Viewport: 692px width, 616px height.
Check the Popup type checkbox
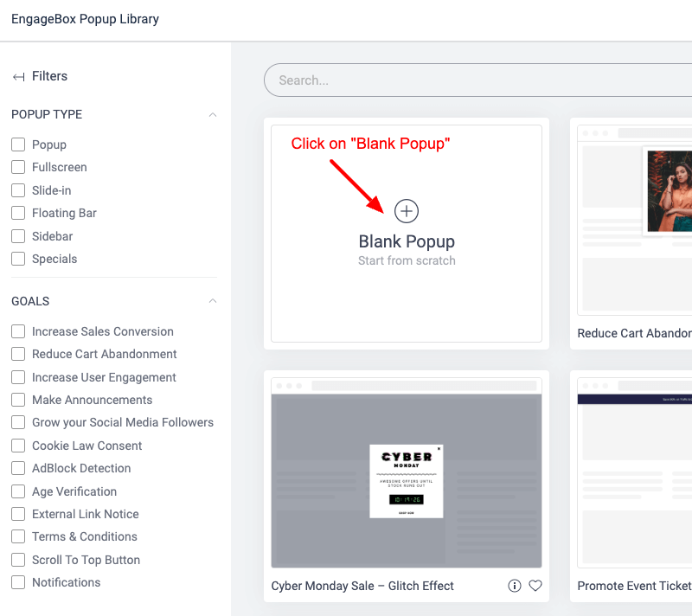click(x=18, y=144)
